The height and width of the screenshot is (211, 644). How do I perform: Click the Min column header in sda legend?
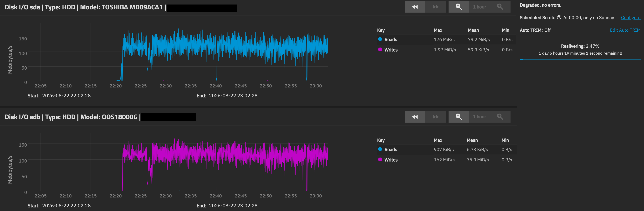tap(505, 30)
